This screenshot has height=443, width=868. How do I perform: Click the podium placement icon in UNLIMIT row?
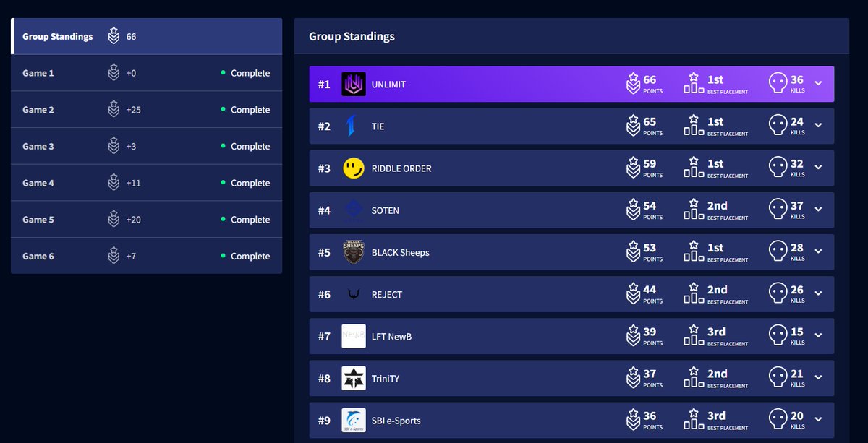pyautogui.click(x=694, y=84)
